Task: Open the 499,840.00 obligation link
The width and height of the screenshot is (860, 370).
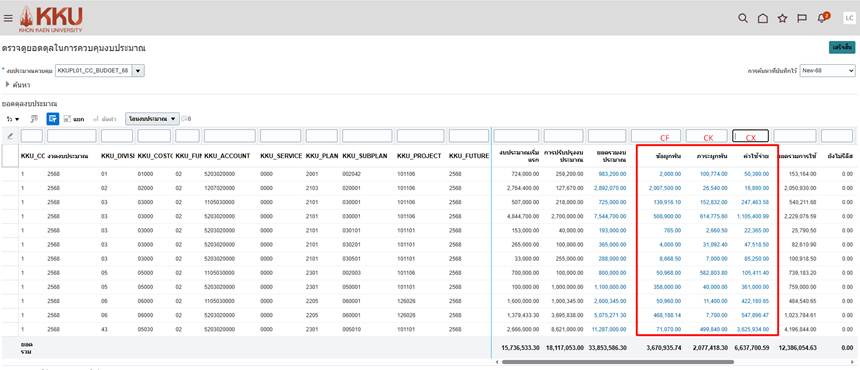Action: tap(713, 329)
